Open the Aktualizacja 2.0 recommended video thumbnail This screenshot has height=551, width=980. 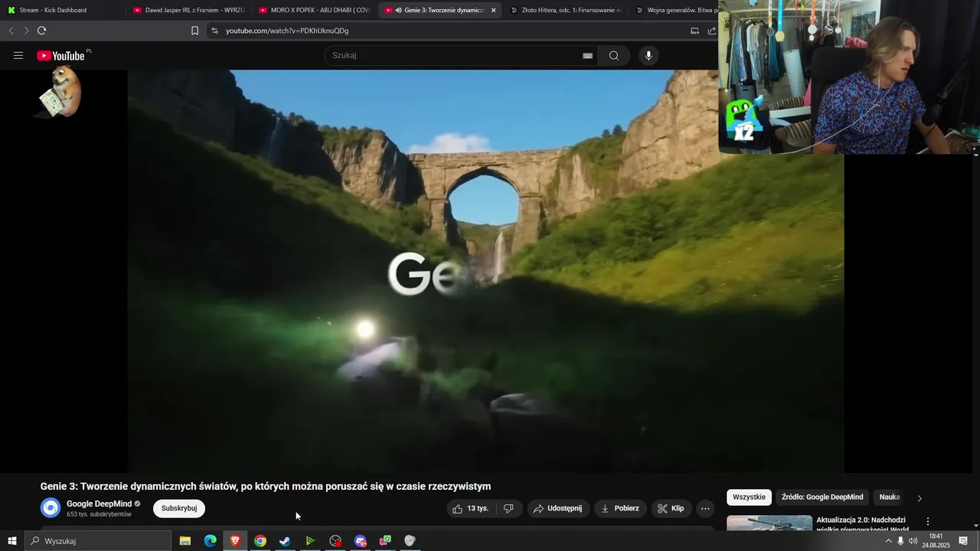point(769,523)
